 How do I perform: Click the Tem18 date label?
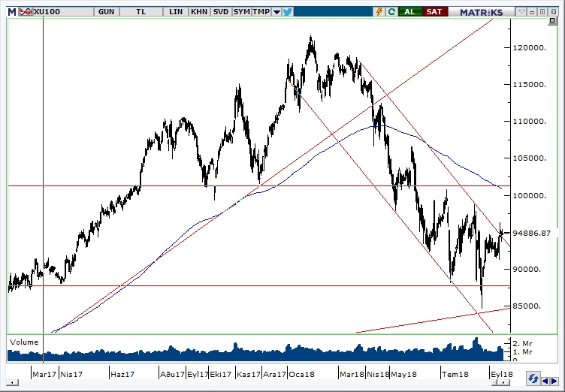click(455, 374)
